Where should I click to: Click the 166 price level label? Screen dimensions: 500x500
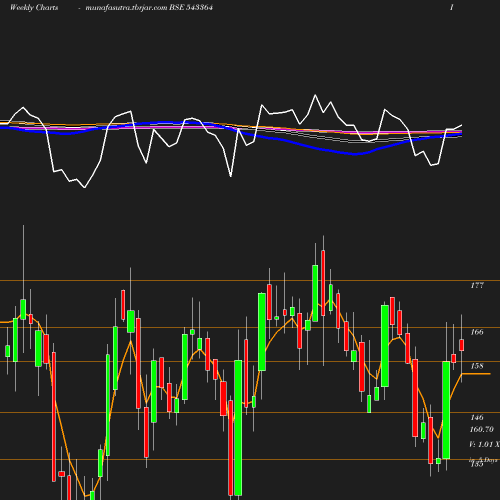pos(477,332)
